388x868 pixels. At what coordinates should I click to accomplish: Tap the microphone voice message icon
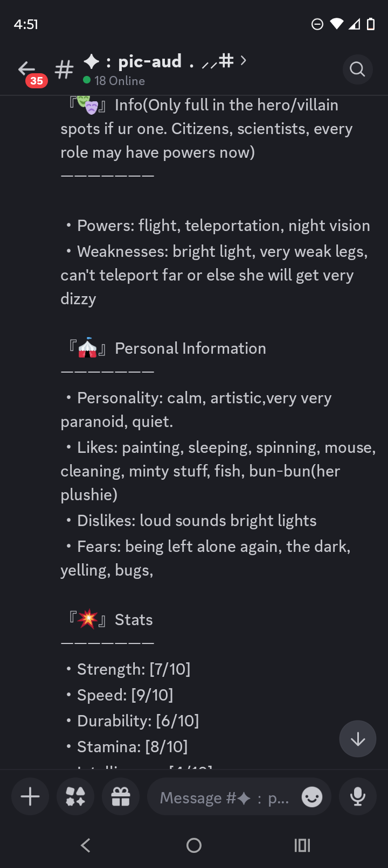[x=357, y=796]
